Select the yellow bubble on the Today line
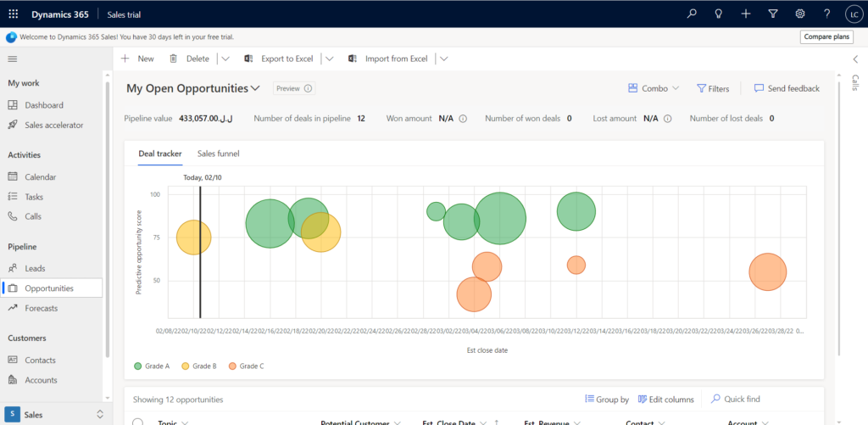Image resolution: width=868 pixels, height=425 pixels. (193, 238)
